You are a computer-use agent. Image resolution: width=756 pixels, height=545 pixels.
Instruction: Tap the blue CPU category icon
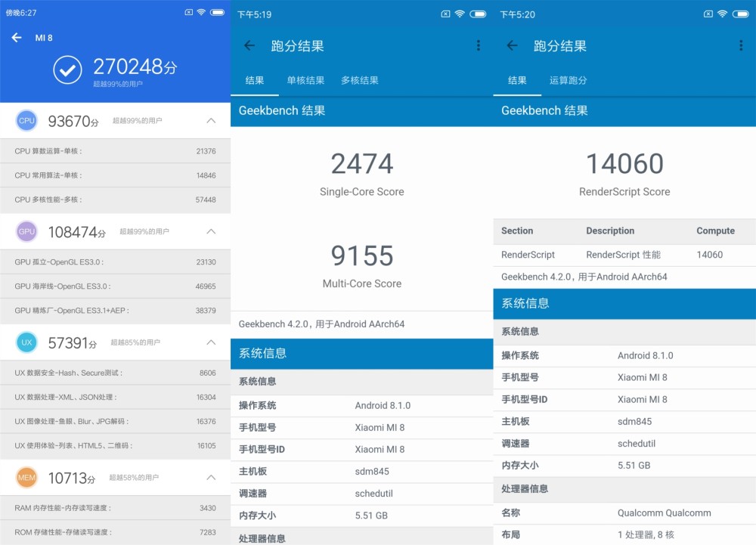(x=26, y=120)
